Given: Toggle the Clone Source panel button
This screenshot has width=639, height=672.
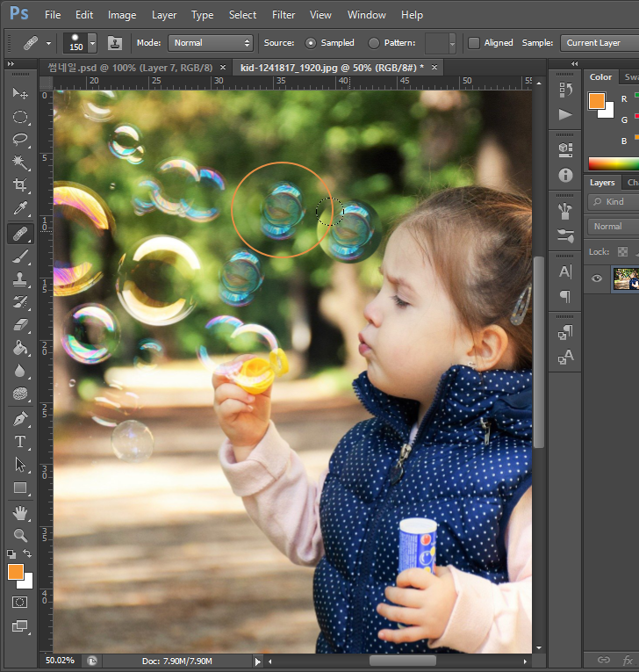Looking at the screenshot, I should point(115,43).
